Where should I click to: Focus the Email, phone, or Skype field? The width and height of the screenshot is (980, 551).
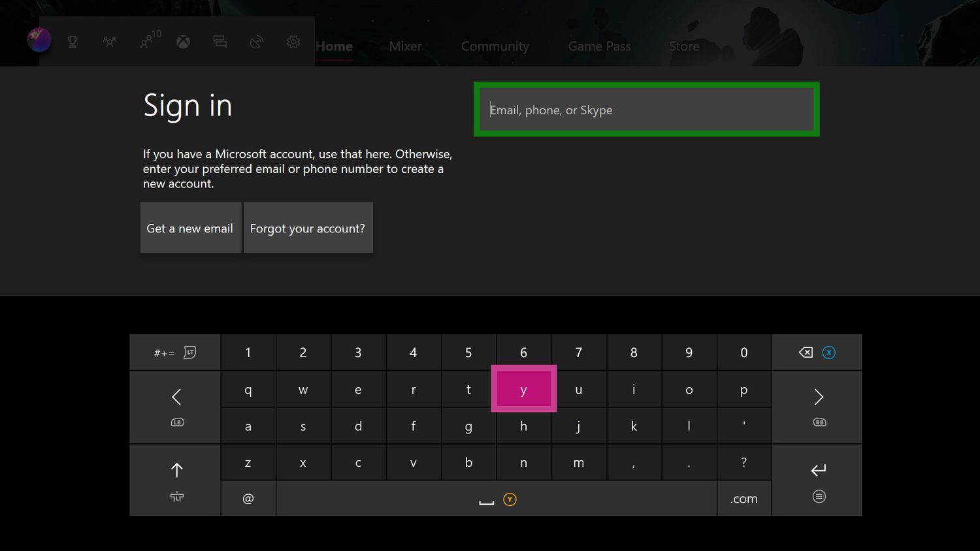tap(646, 110)
